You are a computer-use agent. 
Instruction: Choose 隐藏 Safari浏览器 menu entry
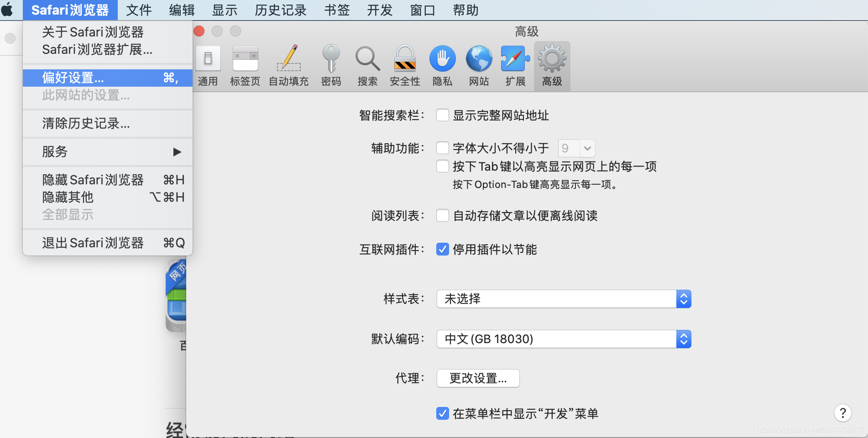108,180
